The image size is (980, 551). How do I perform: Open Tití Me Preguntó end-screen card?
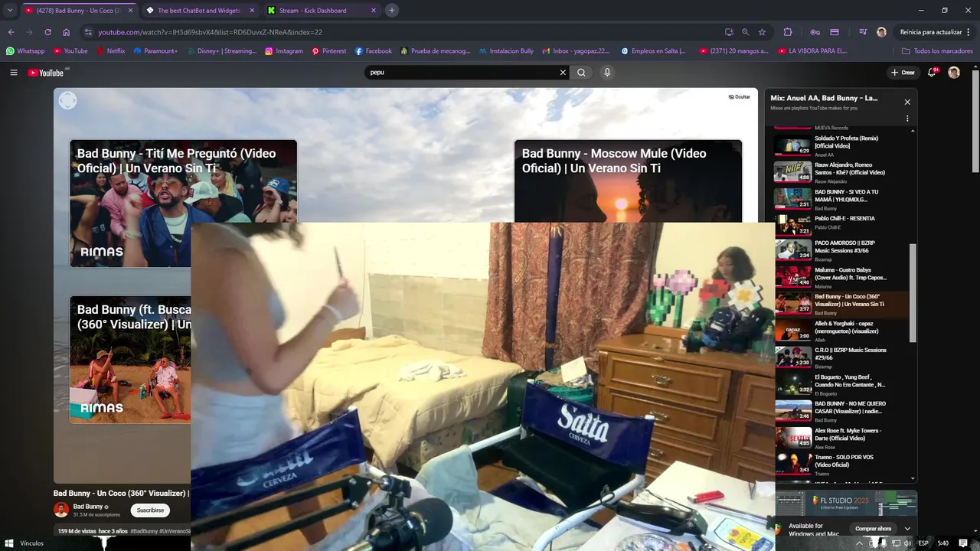pyautogui.click(x=183, y=204)
